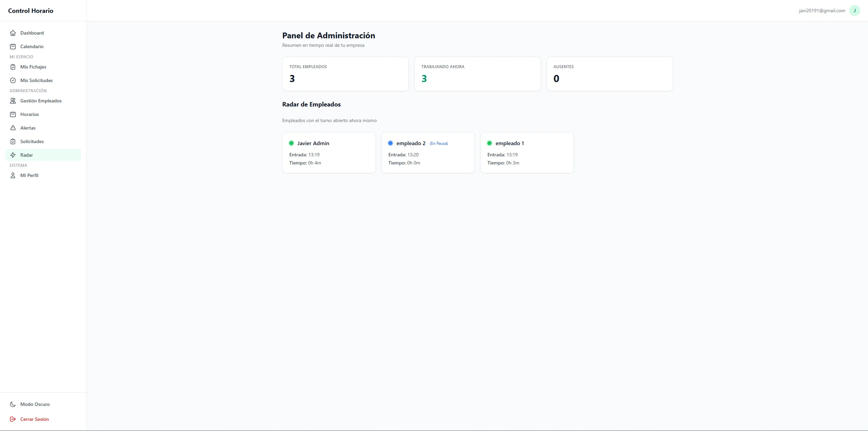
Task: Open Mi Perfil page
Action: click(x=43, y=175)
